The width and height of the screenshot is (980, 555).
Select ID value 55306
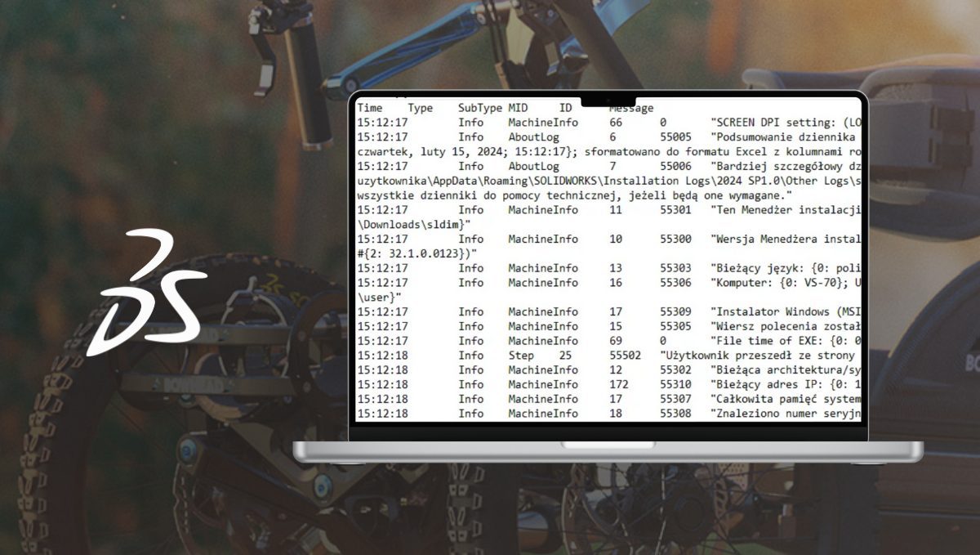tap(675, 283)
